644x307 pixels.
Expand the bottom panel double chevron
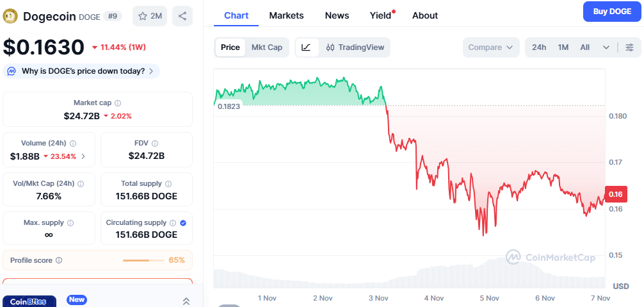(186, 301)
